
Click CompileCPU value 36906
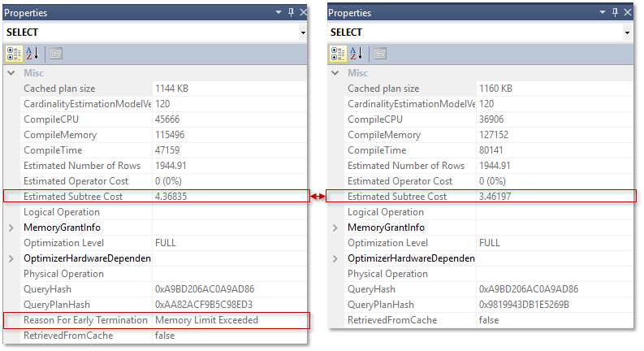tap(491, 119)
